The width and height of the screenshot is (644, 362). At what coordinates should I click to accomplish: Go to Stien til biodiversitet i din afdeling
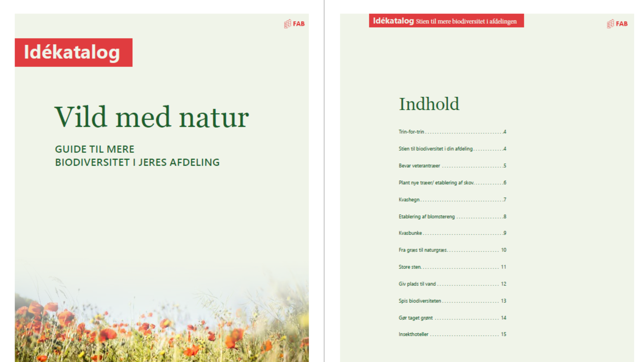(435, 149)
